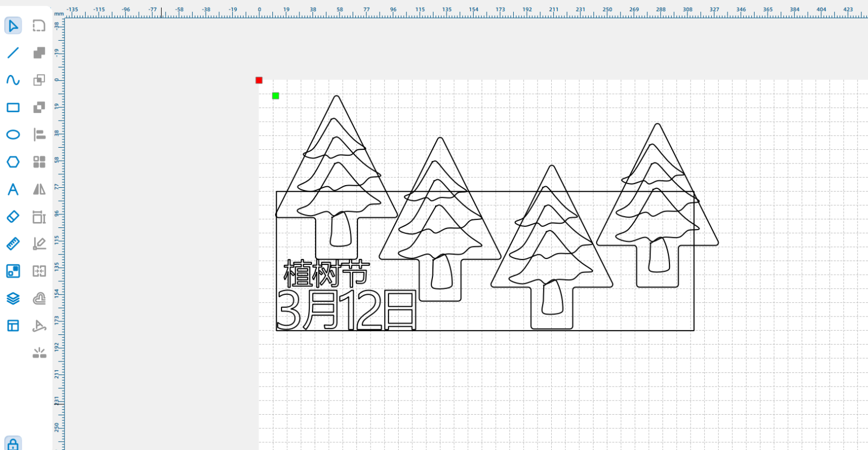Pick the Polygon hexagon tool
Image resolution: width=868 pixels, height=450 pixels.
(x=13, y=162)
